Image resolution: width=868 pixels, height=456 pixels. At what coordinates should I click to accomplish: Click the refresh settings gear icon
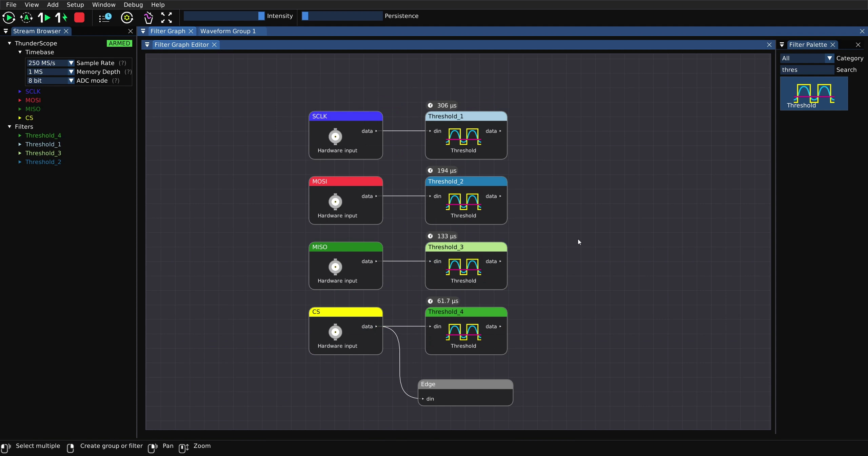[127, 18]
